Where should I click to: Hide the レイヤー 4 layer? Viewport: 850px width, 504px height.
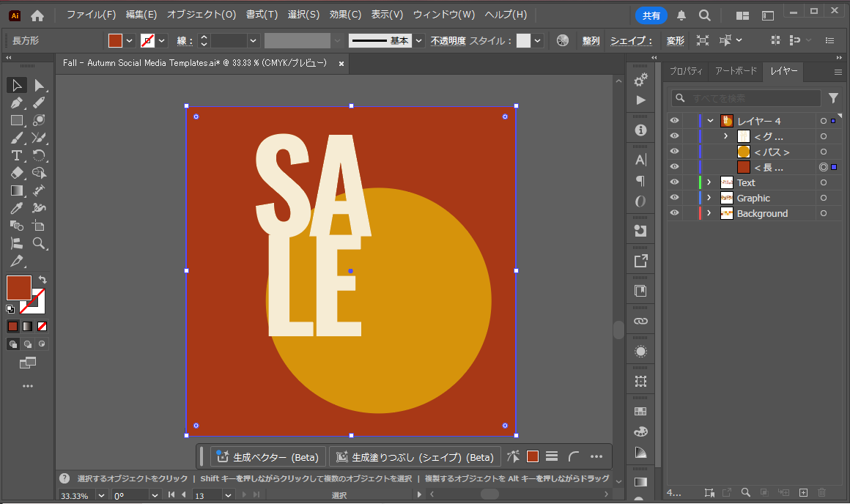pos(674,121)
